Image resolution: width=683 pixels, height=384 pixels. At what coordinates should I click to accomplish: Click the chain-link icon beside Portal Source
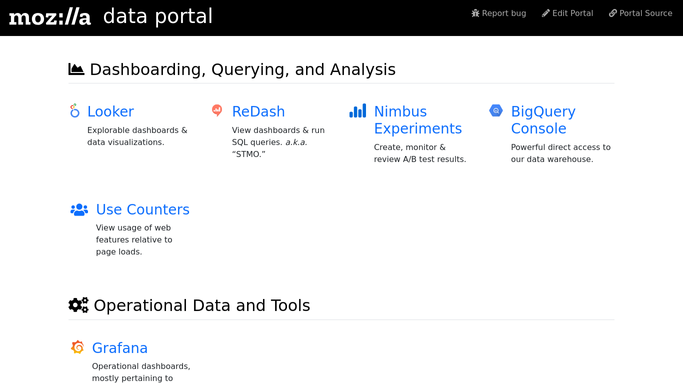coord(613,13)
